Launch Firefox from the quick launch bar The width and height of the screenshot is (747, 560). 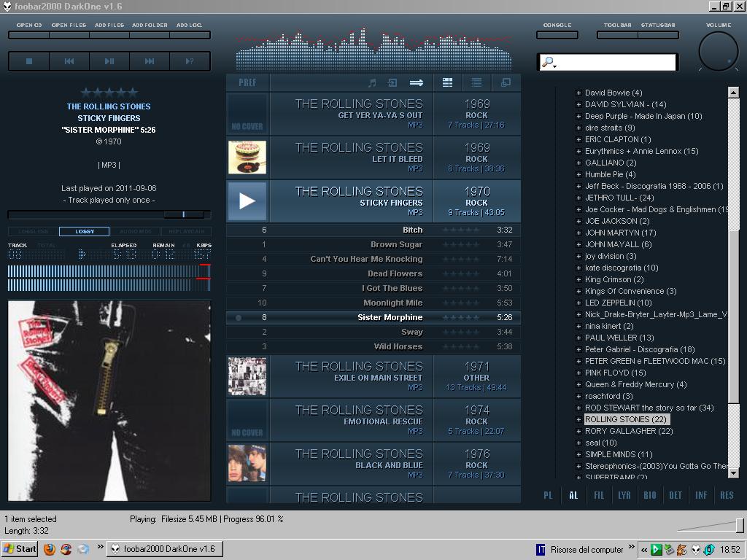49,549
